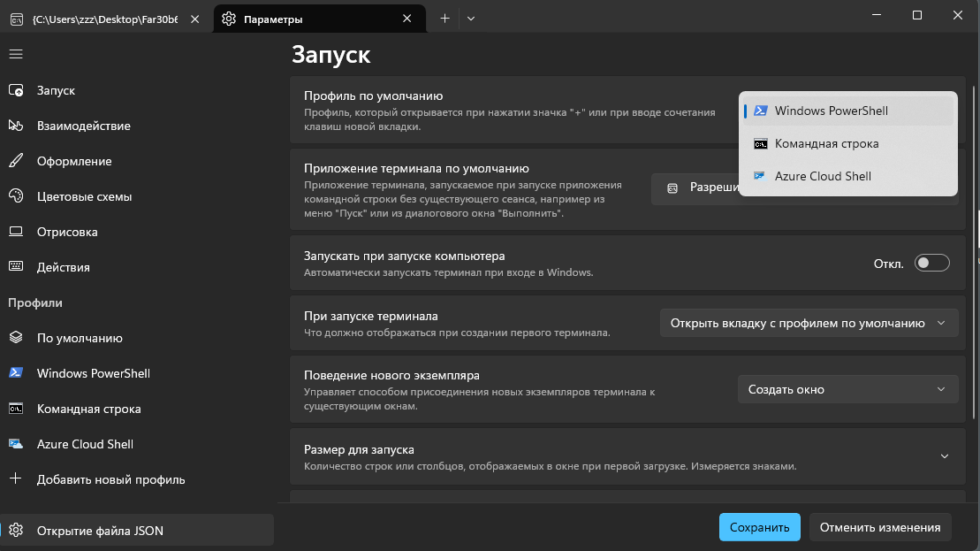
Task: Open the Оформление brush icon in sidebar
Action: tap(16, 161)
